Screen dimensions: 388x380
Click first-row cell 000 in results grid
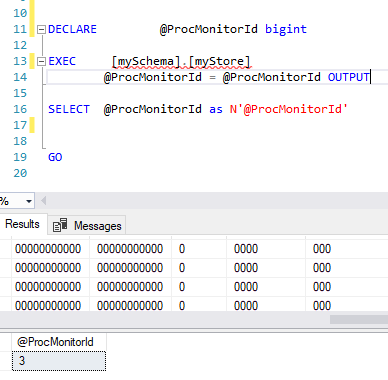[347, 249]
